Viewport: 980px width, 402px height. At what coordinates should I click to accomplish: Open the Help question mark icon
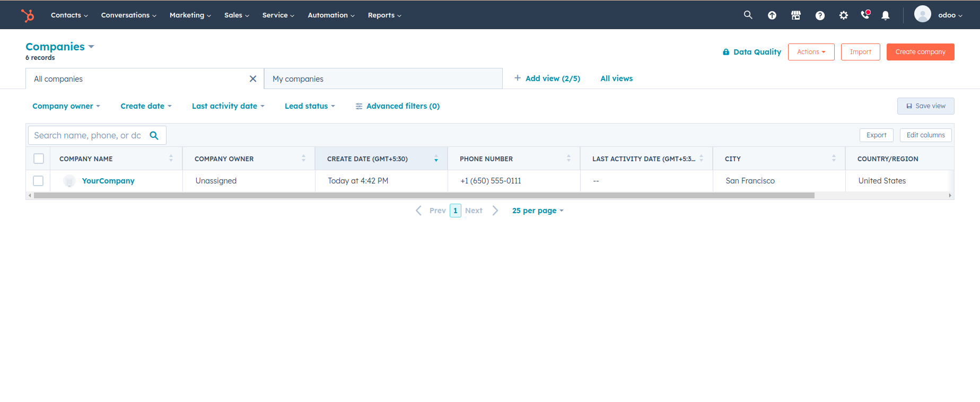(x=820, y=15)
